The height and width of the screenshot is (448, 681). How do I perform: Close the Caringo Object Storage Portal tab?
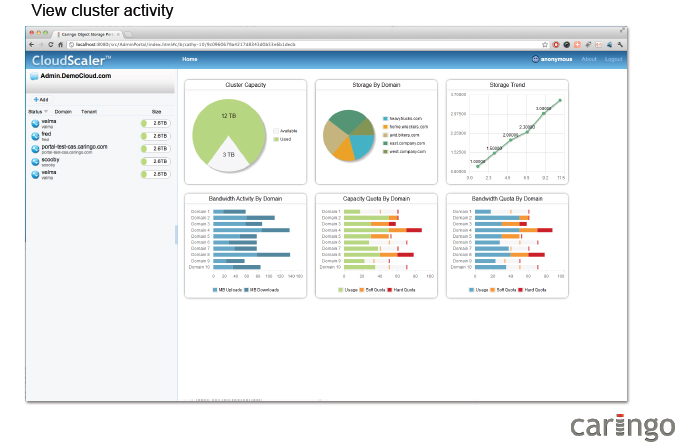tap(118, 34)
